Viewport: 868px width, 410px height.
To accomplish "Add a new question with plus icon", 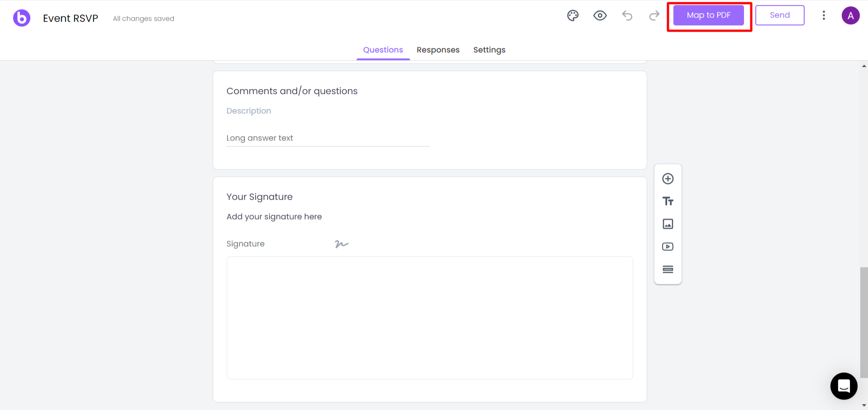I will pos(668,179).
